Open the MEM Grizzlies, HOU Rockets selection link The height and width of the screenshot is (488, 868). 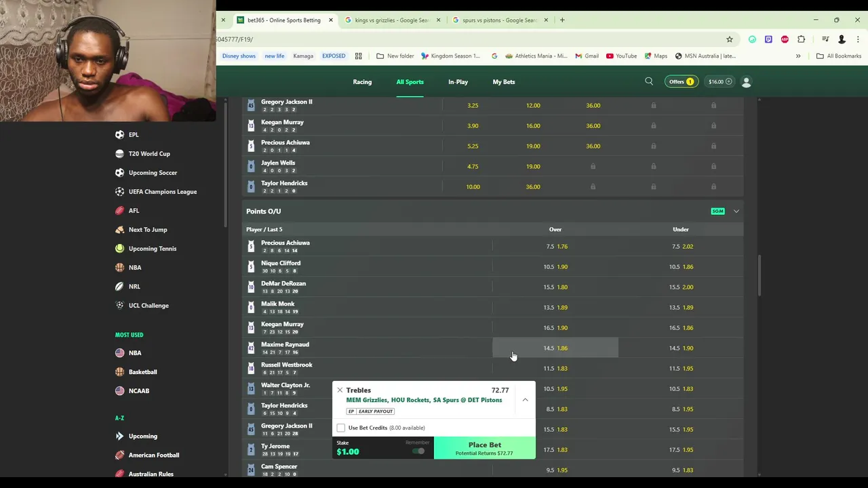pos(424,400)
